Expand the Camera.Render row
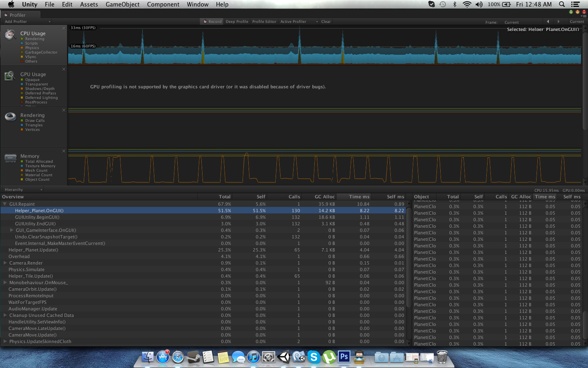 click(5, 263)
